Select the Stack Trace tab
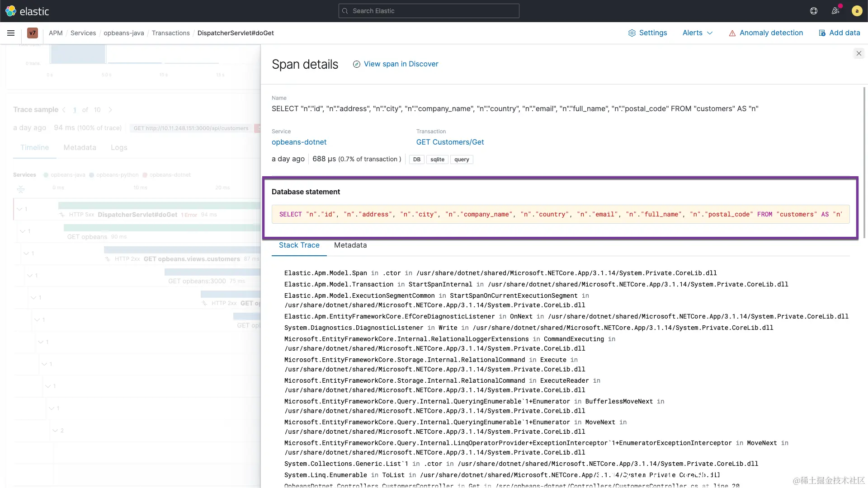The image size is (868, 488). pyautogui.click(x=299, y=245)
